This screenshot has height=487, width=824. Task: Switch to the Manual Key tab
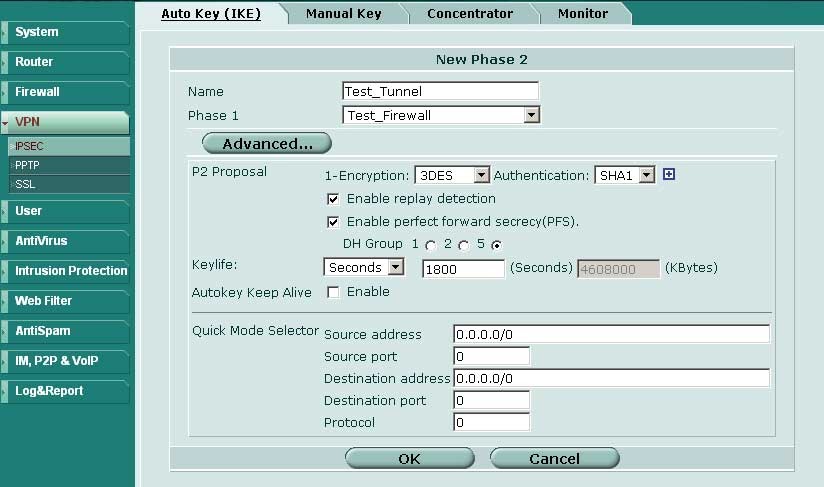[x=344, y=14]
